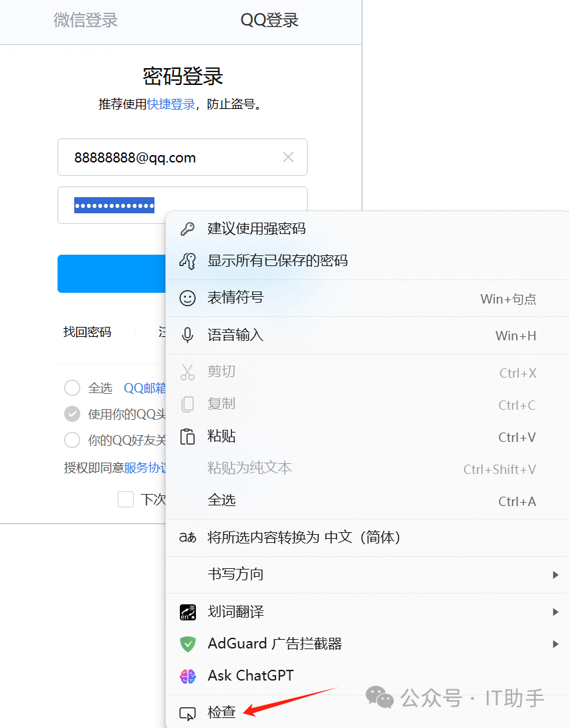Select 语音输入 menu entry
The height and width of the screenshot is (728, 569).
coord(368,335)
